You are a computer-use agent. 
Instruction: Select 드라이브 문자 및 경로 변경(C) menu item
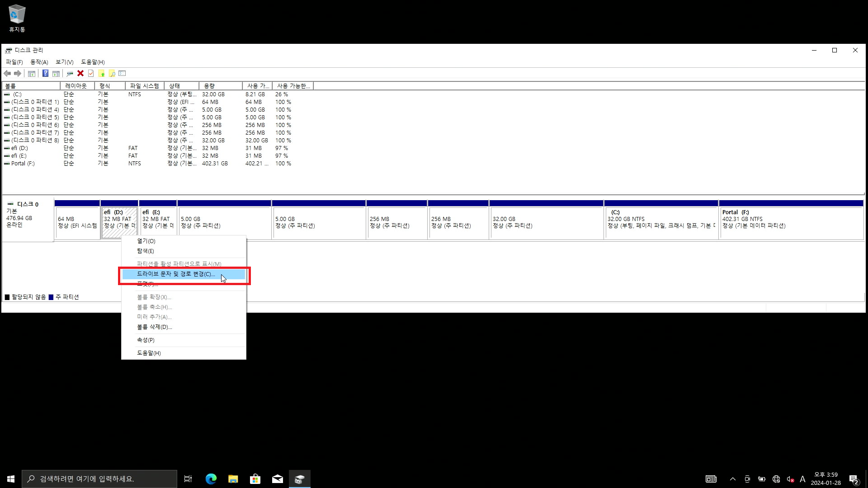[x=175, y=274]
